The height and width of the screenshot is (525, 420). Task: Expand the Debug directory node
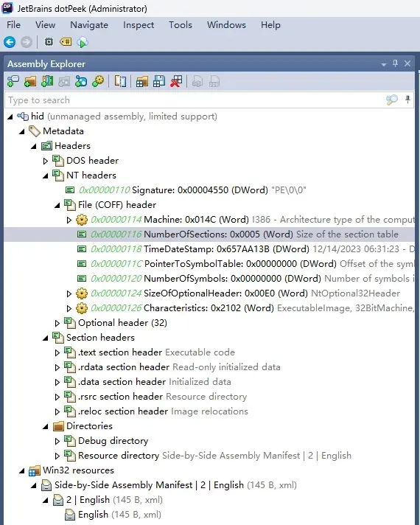[x=57, y=441]
